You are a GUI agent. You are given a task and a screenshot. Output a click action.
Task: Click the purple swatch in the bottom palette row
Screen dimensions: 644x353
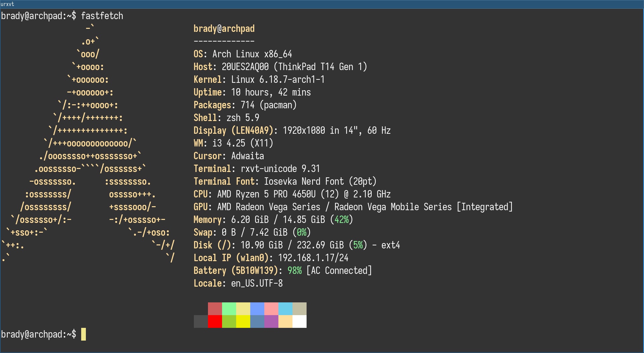coord(271,321)
